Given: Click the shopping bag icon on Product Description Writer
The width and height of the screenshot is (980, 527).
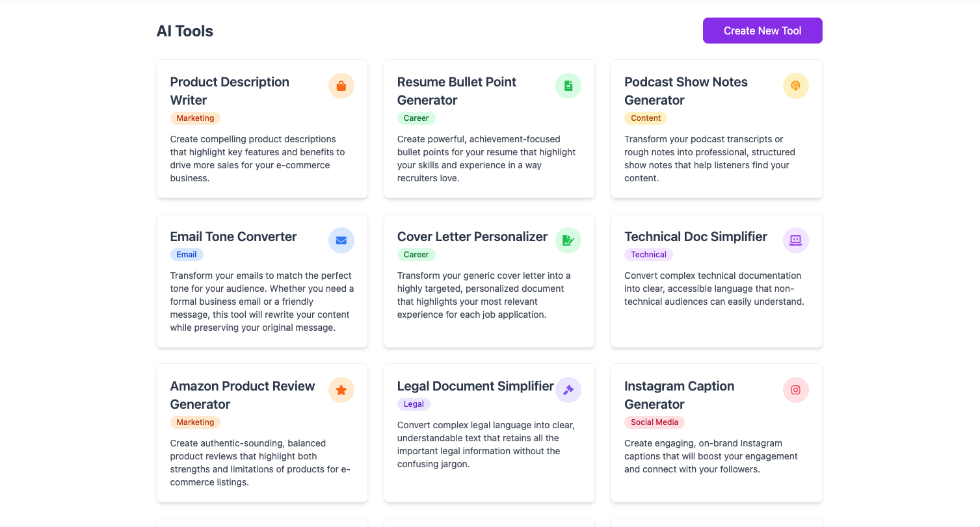Looking at the screenshot, I should tap(341, 85).
